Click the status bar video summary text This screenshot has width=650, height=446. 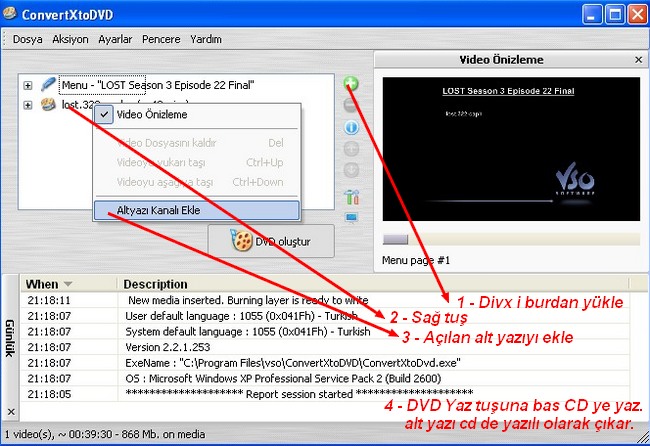[105, 434]
